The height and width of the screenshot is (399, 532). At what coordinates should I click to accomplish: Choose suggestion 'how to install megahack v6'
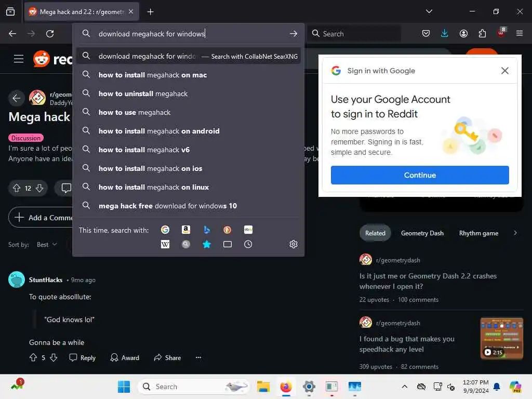tap(188, 150)
